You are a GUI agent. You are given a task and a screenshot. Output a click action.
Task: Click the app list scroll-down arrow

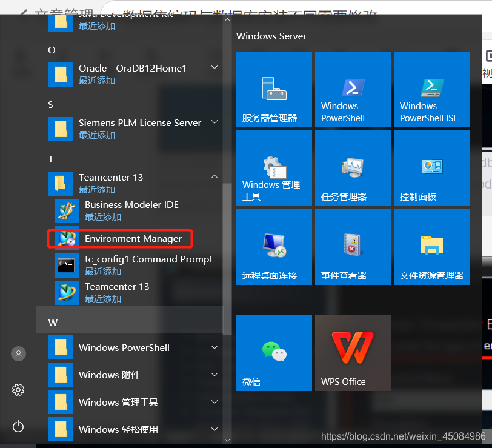pos(227,440)
